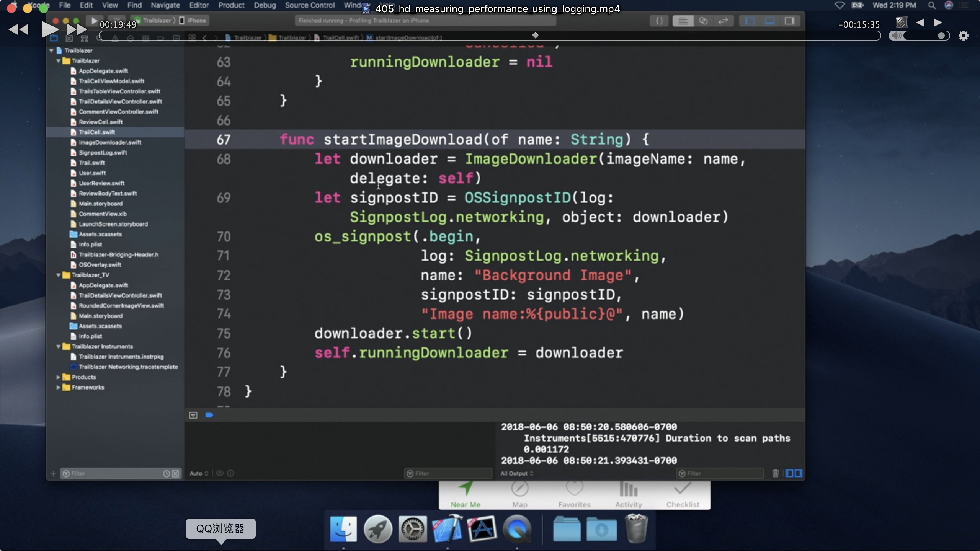The height and width of the screenshot is (551, 980).
Task: Open the Navigate menu
Action: click(165, 5)
